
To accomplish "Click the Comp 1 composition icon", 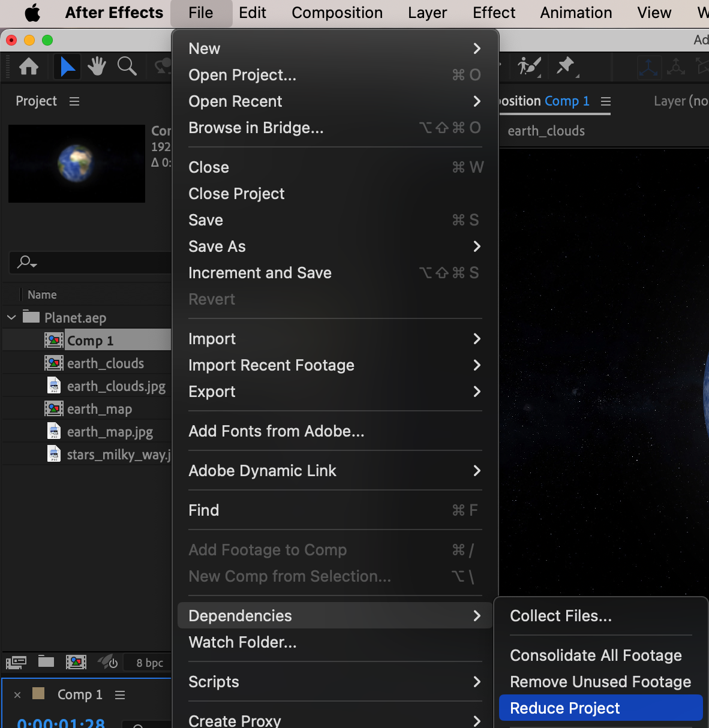I will click(x=54, y=341).
